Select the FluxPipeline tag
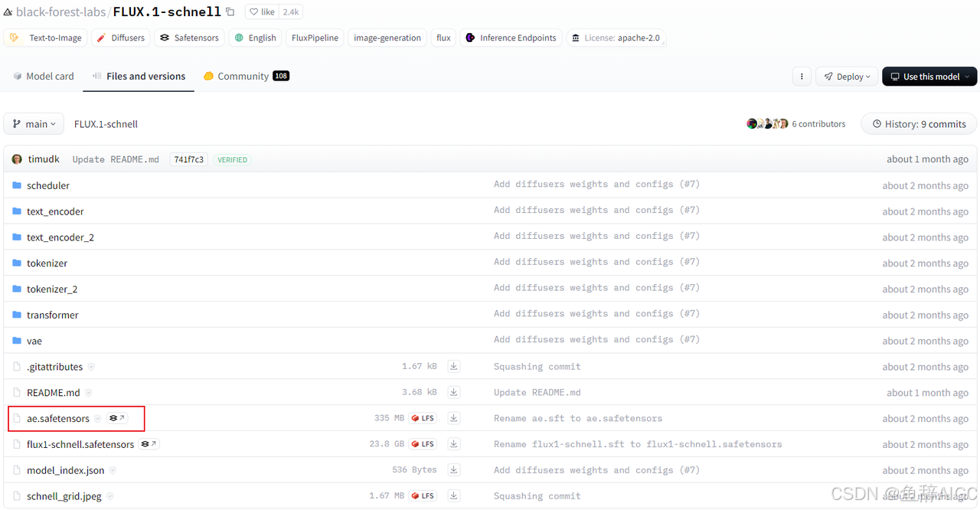The image size is (980, 510). point(314,38)
